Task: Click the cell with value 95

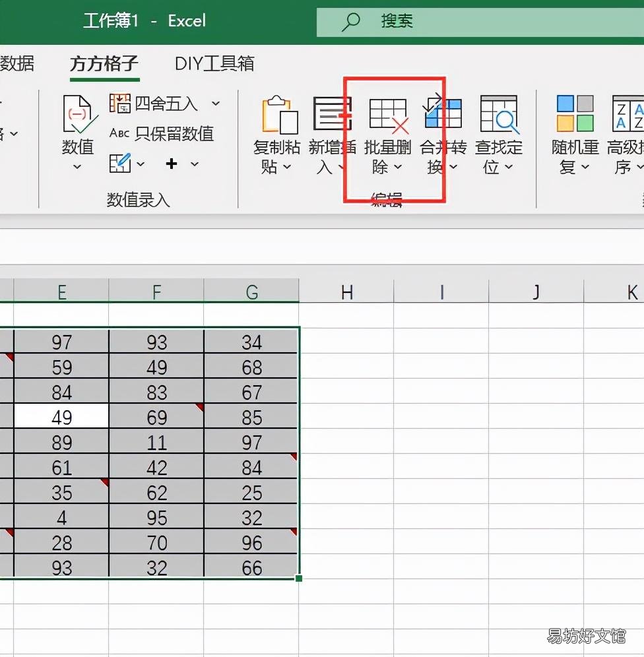Action: [x=156, y=516]
